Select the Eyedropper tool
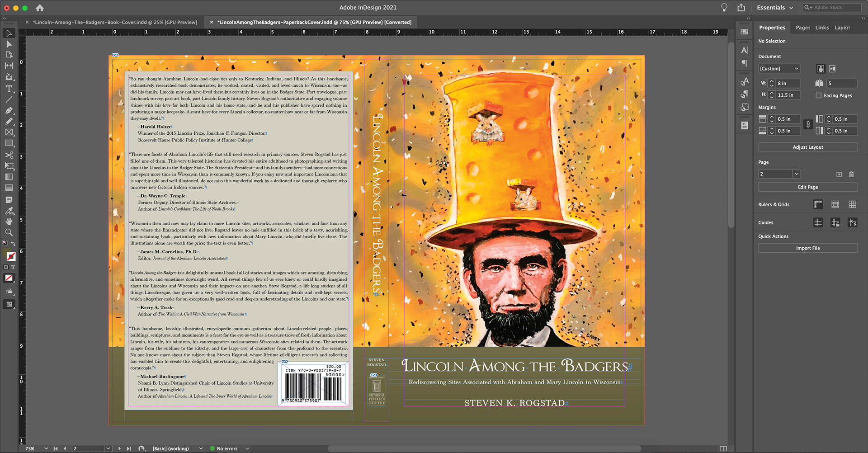 9,211
